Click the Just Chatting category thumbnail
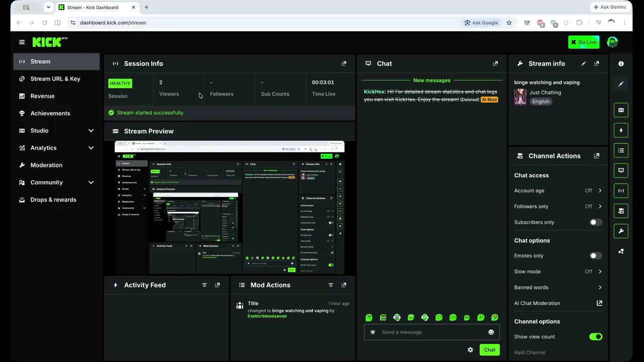644x362 pixels. point(520,97)
